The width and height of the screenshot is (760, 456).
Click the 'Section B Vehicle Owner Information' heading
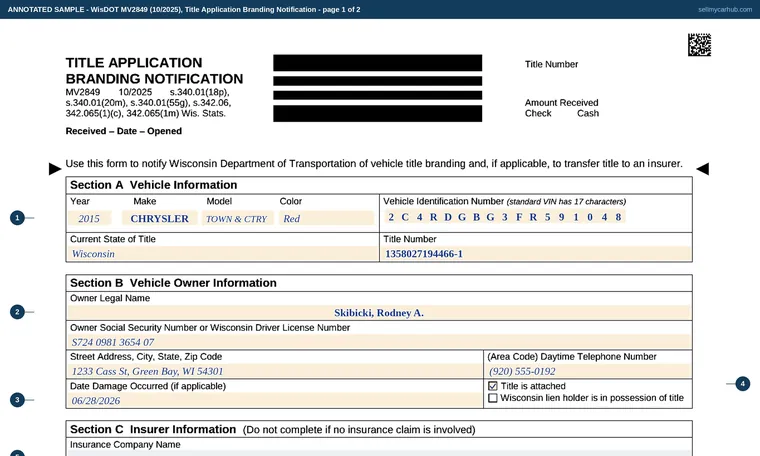click(x=173, y=283)
